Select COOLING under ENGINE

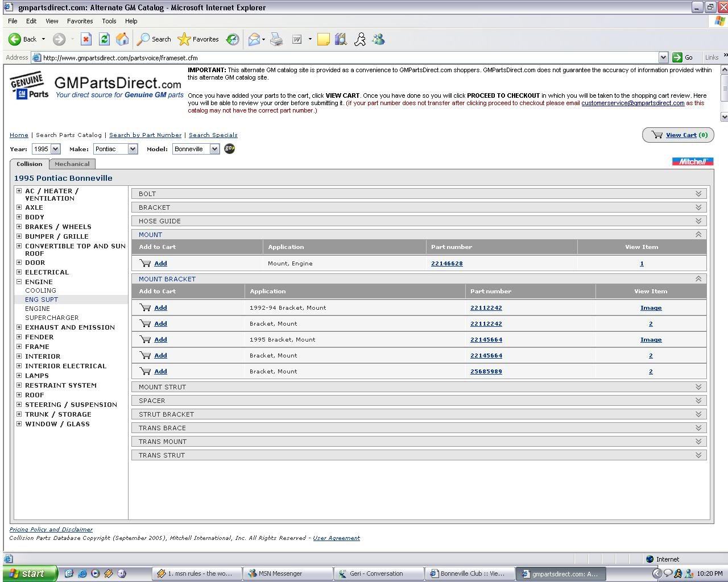coord(40,290)
